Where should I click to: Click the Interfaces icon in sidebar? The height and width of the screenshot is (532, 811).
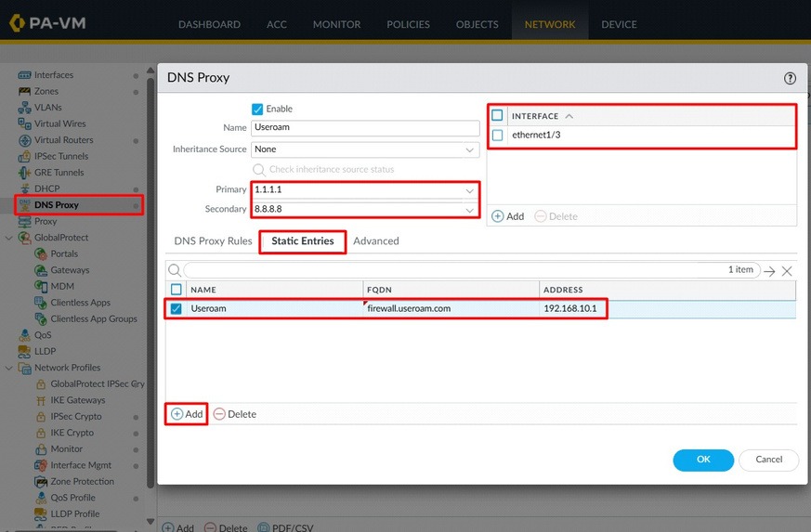coord(24,75)
